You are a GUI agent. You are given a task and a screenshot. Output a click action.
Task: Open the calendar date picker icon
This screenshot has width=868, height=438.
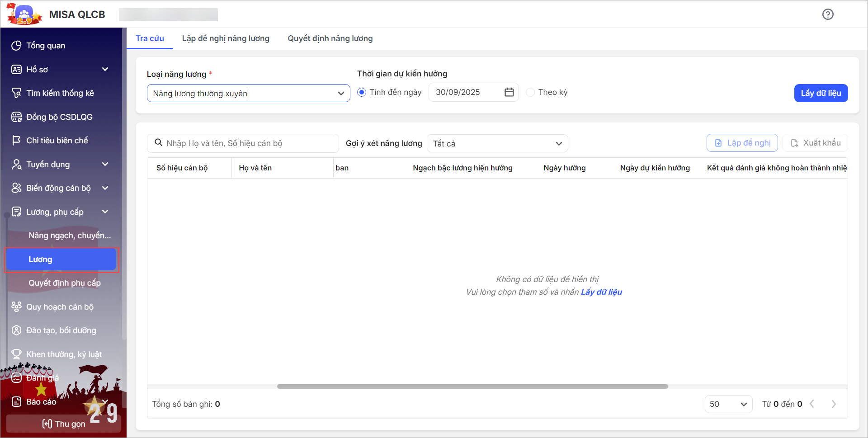coord(509,92)
